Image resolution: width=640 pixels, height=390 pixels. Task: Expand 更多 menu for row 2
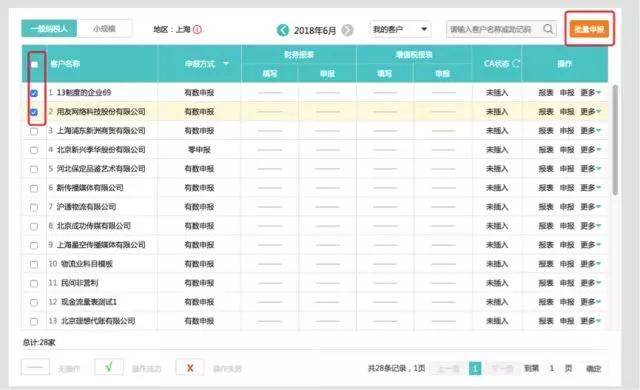(x=591, y=111)
